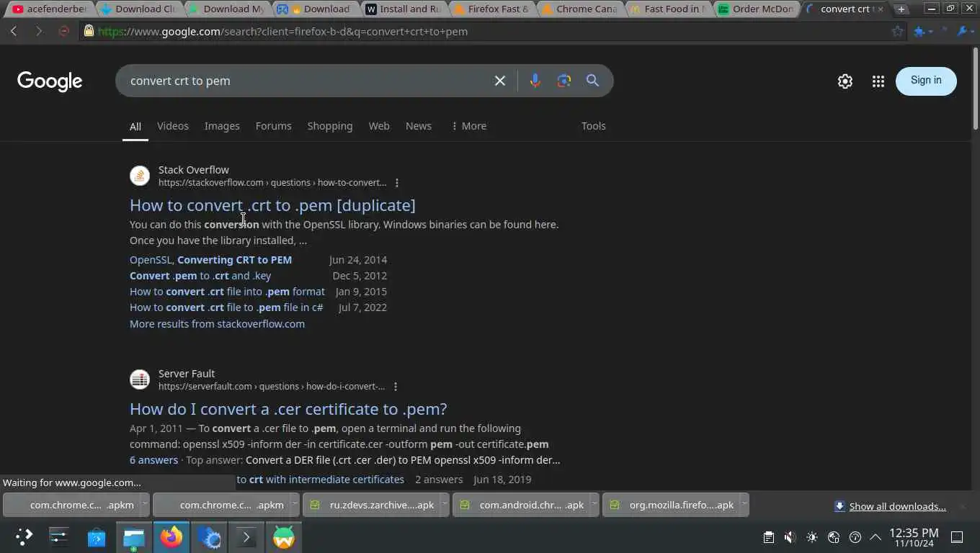
Task: Open brightness tray icon
Action: click(x=812, y=537)
